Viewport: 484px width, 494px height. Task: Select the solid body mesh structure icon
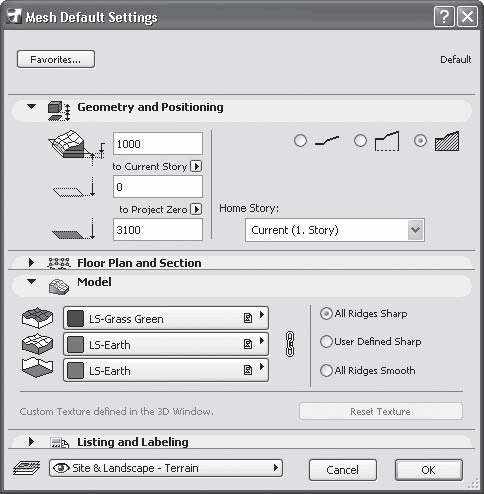click(447, 141)
